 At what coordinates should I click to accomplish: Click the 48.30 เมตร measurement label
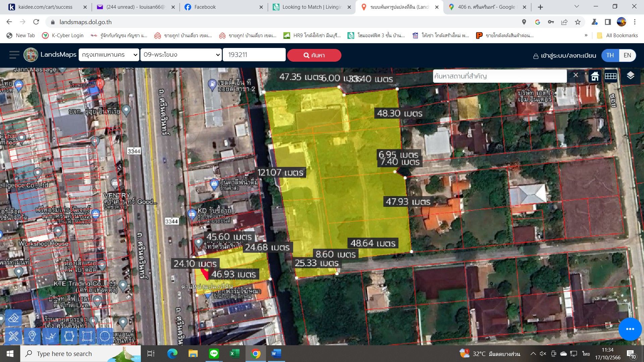400,113
